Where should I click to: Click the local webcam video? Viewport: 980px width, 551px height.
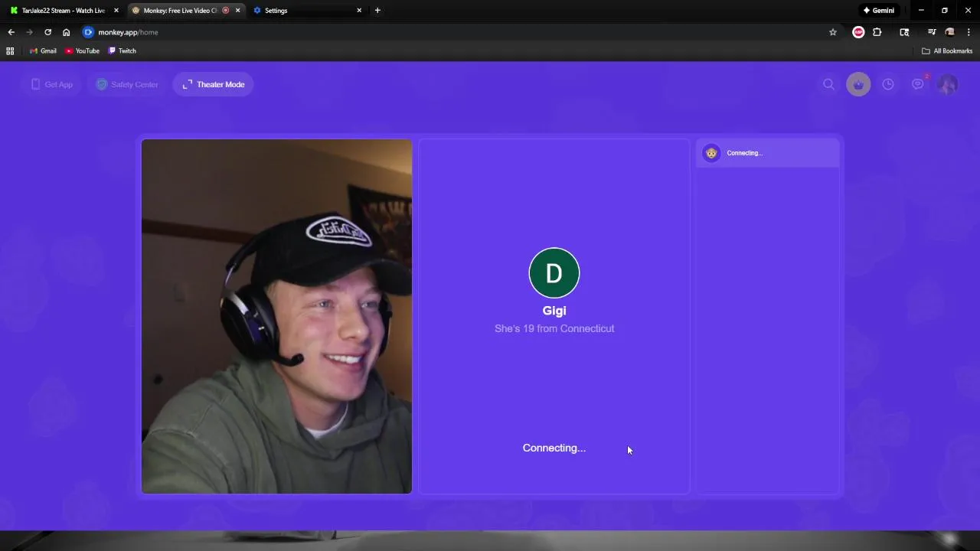pyautogui.click(x=276, y=316)
